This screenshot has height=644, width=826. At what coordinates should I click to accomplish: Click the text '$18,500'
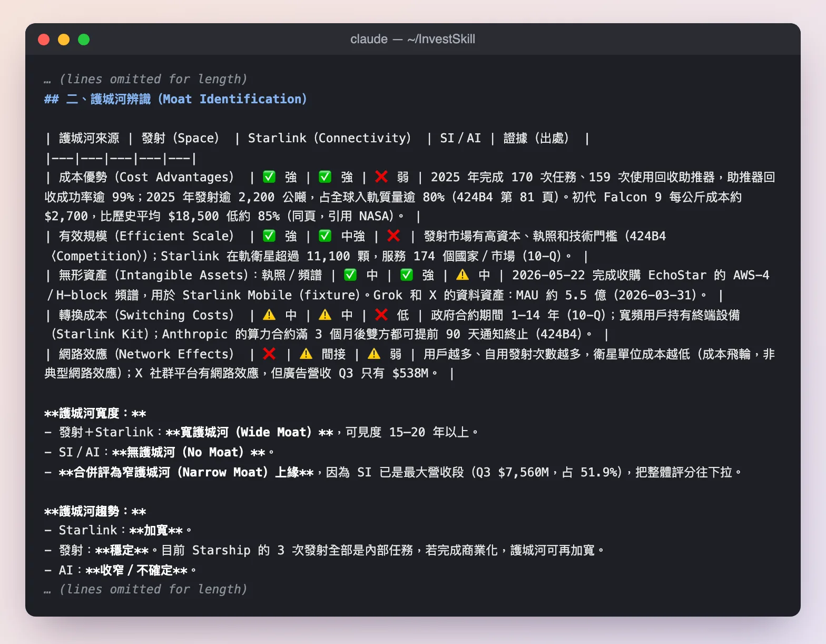tap(193, 216)
